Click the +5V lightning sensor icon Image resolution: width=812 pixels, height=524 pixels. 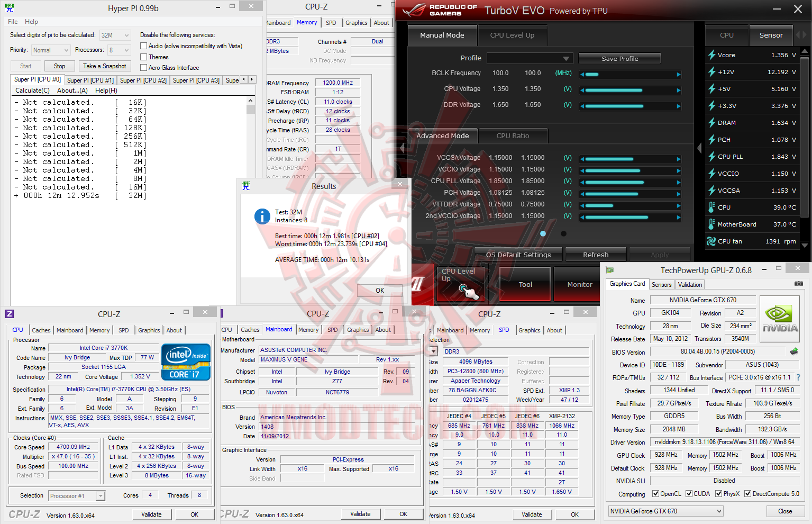pos(712,89)
